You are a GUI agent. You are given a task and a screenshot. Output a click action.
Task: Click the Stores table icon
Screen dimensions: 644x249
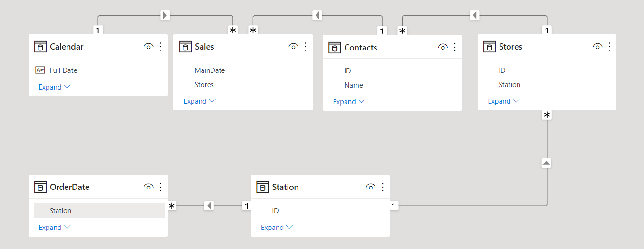[x=490, y=47]
